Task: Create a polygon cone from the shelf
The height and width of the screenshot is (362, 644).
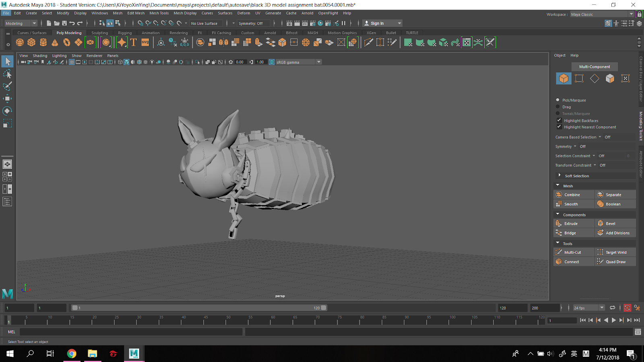Action: point(55,42)
